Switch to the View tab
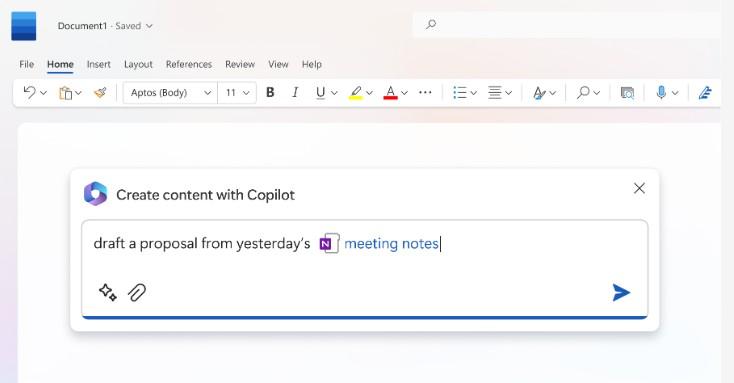This screenshot has width=734, height=383. tap(278, 64)
